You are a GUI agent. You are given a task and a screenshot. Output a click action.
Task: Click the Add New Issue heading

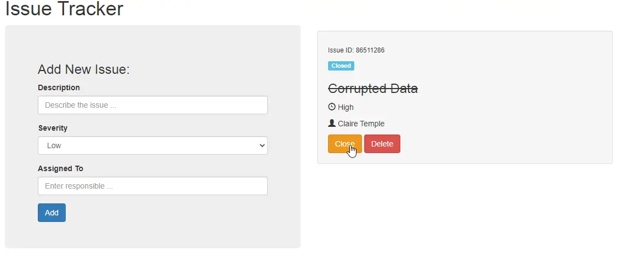(83, 69)
